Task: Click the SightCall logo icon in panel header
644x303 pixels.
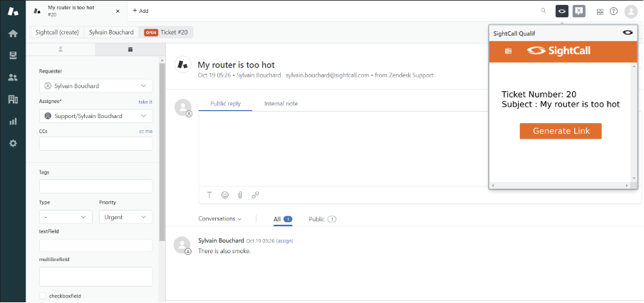Action: click(x=628, y=33)
